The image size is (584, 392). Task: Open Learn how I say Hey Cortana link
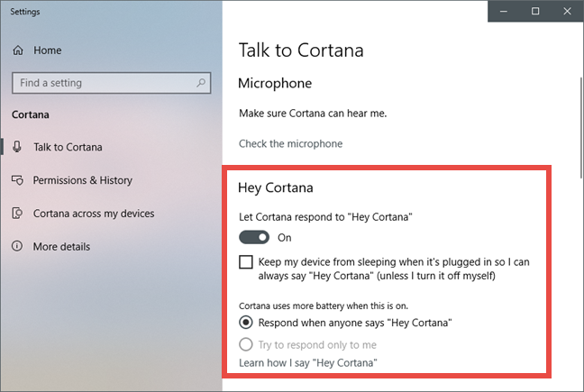(308, 363)
